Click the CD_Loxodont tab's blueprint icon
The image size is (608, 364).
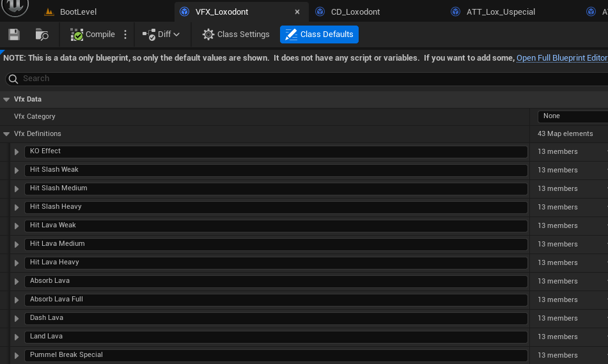coord(320,11)
